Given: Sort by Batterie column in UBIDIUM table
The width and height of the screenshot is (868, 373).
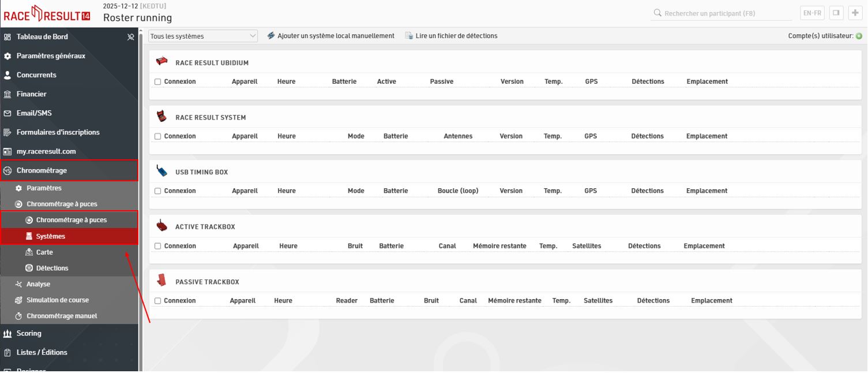Looking at the screenshot, I should (344, 82).
